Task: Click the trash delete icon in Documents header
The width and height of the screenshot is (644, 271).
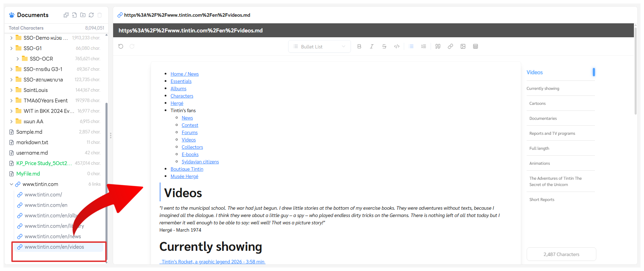Action: tap(100, 15)
